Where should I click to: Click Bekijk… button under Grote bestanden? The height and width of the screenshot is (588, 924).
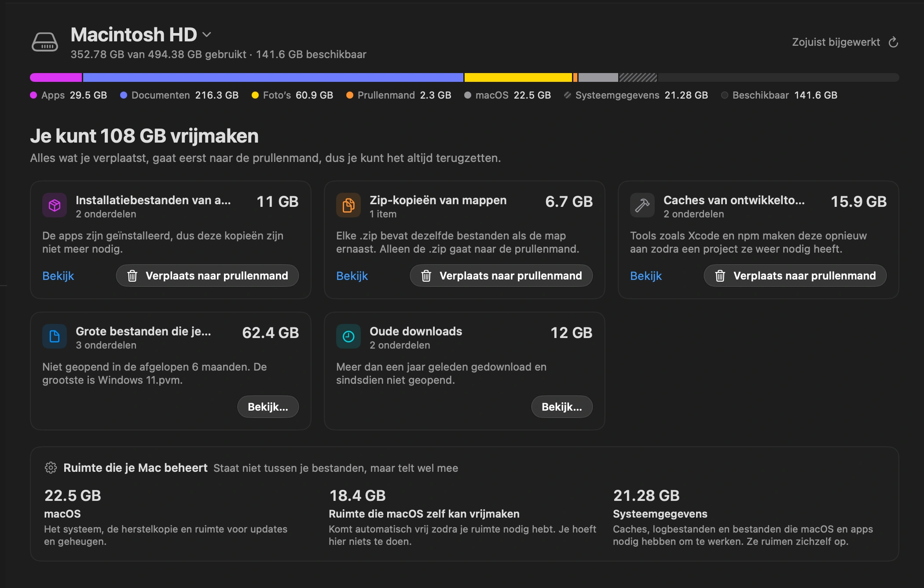(x=268, y=407)
